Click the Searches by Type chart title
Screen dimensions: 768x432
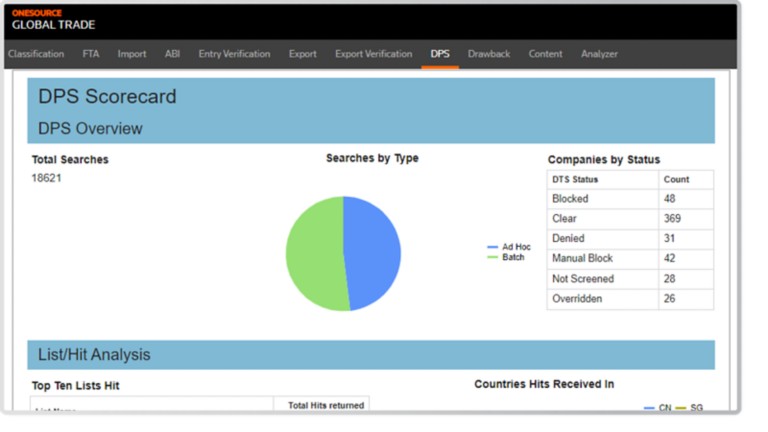pos(372,158)
